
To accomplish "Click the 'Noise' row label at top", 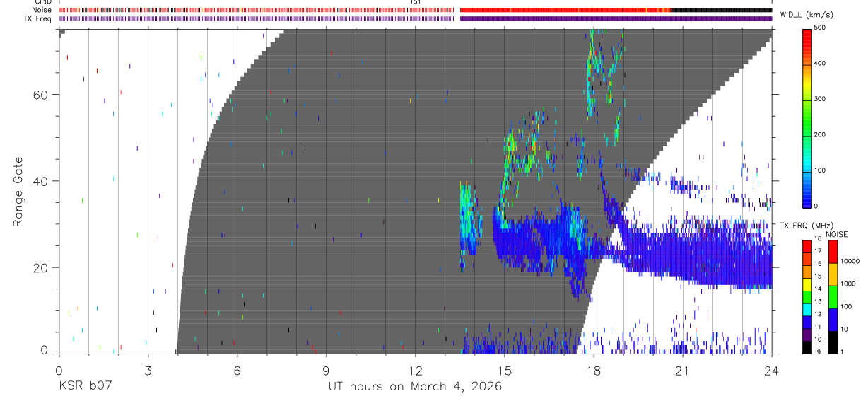I will 41,10.
